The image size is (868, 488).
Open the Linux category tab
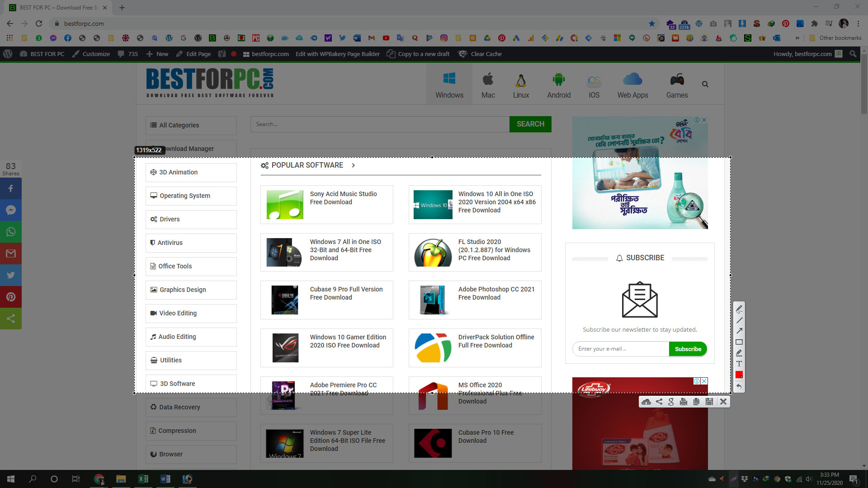pyautogui.click(x=521, y=84)
